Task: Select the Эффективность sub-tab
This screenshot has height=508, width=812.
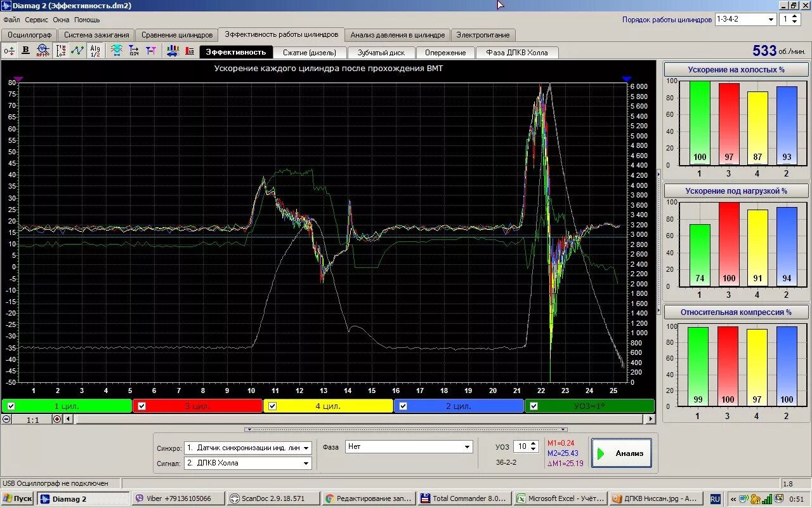Action: (236, 52)
